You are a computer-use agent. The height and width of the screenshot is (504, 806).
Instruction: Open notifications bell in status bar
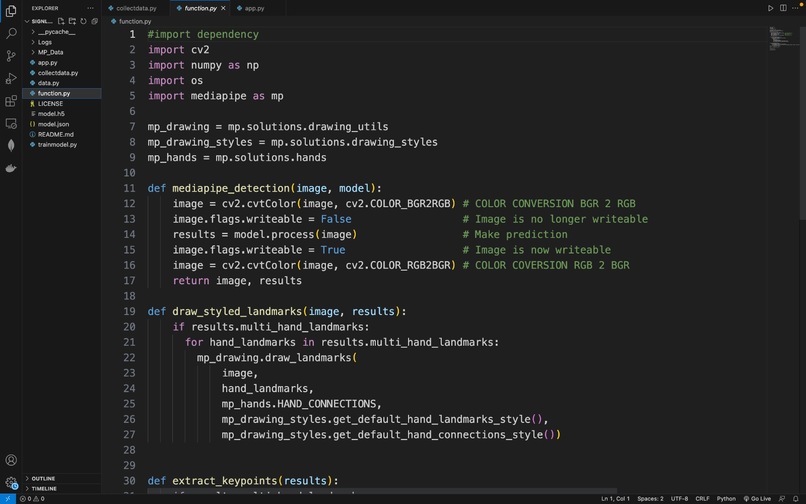point(795,499)
